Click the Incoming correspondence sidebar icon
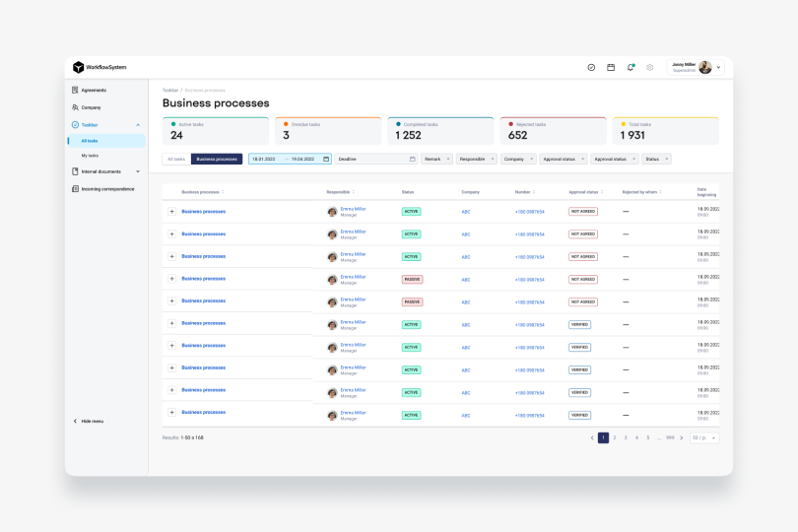The height and width of the screenshot is (532, 798). (75, 189)
